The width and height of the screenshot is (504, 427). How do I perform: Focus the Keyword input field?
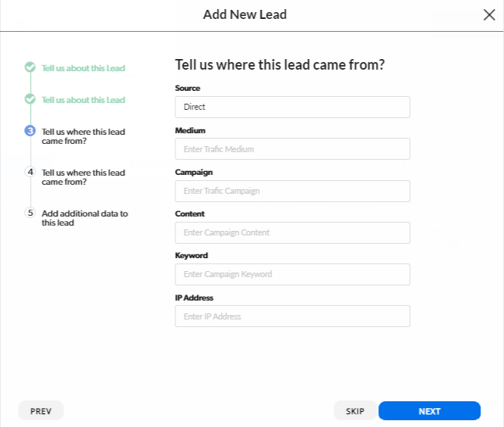292,274
